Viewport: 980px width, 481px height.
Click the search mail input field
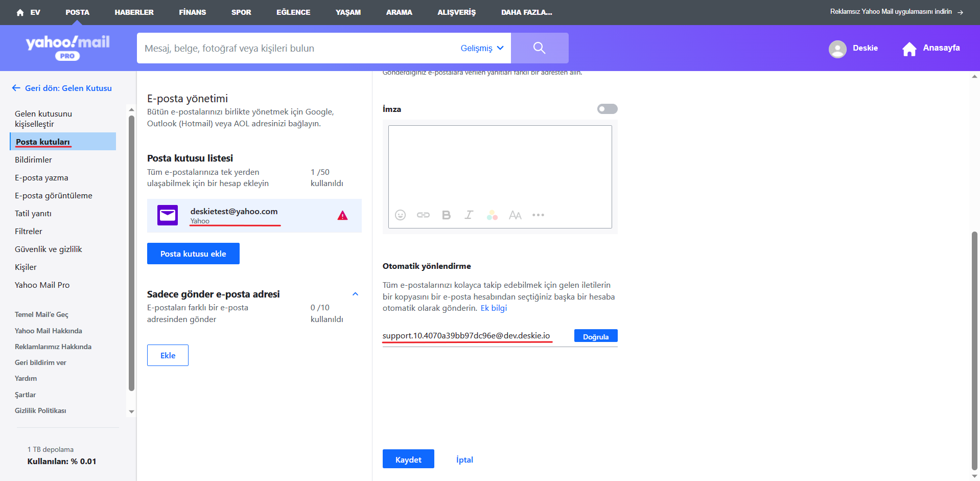pyautogui.click(x=299, y=48)
